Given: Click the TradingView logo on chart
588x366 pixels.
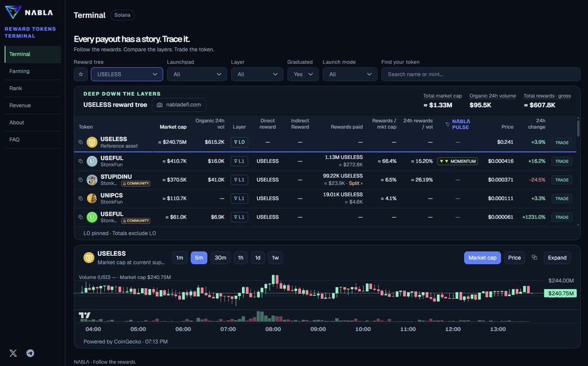Looking at the screenshot, I should coord(85,316).
